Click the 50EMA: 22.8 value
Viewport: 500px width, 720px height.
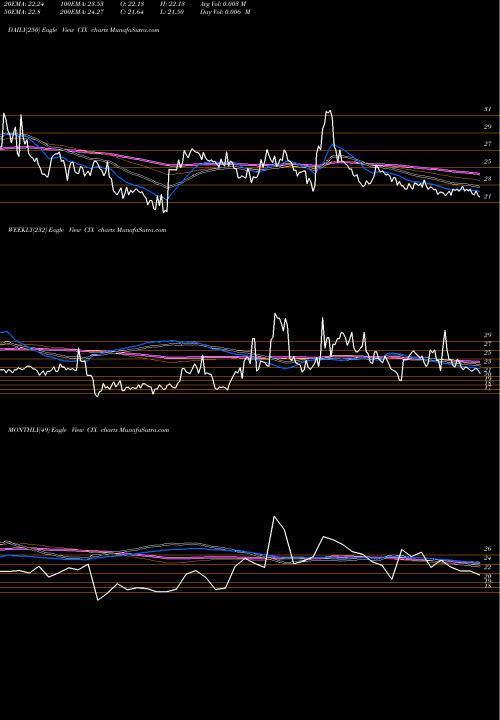pyautogui.click(x=22, y=12)
